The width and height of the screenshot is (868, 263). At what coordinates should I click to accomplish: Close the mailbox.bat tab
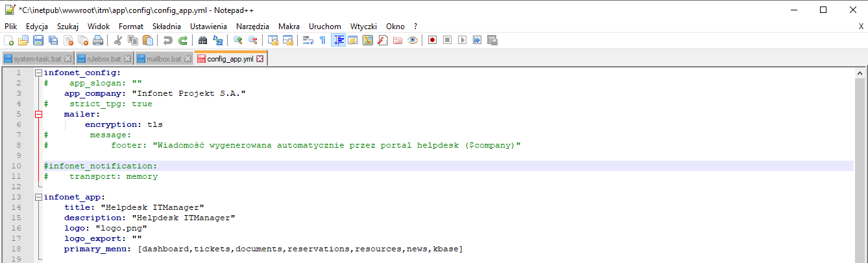[x=187, y=59]
